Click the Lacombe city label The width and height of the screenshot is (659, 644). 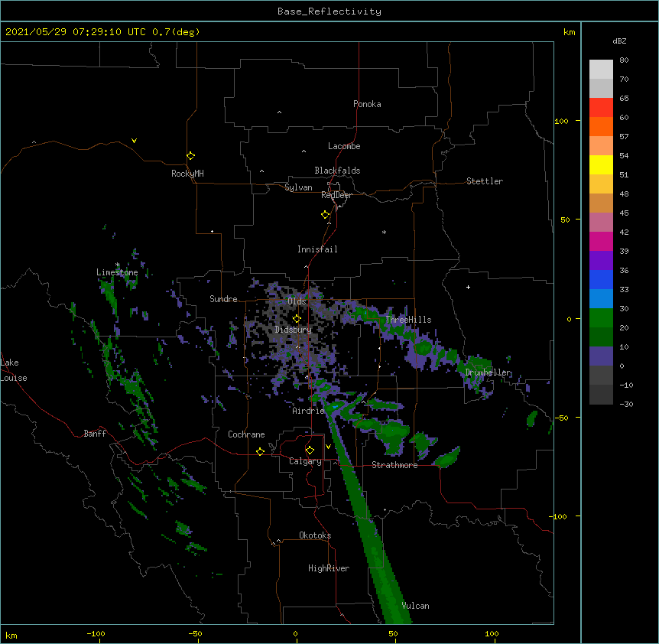tap(344, 146)
